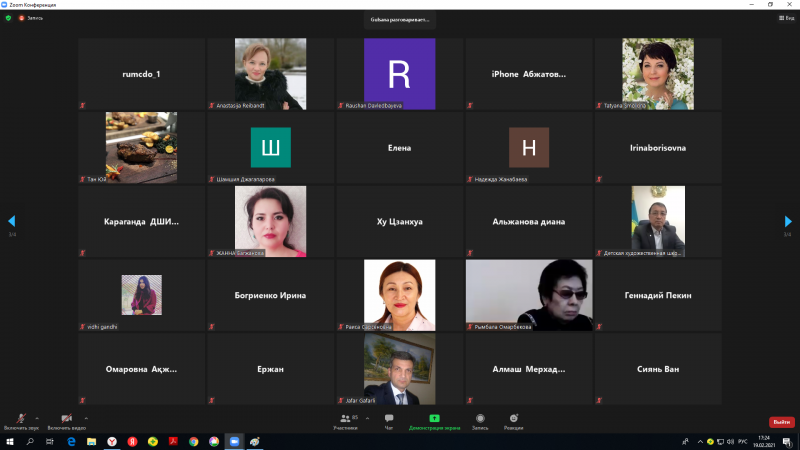Turn on camera with Включить видео
The width and height of the screenshot is (800, 450).
tap(66, 420)
